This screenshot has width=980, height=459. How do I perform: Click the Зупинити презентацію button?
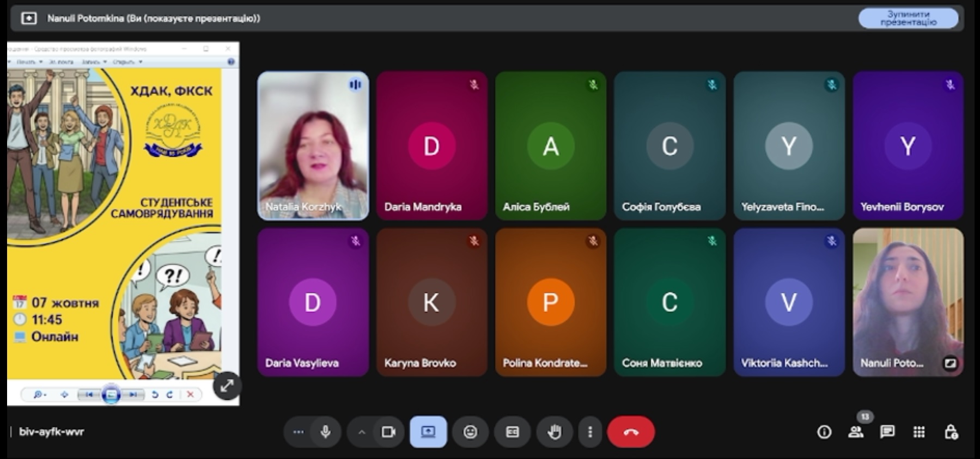tap(908, 18)
